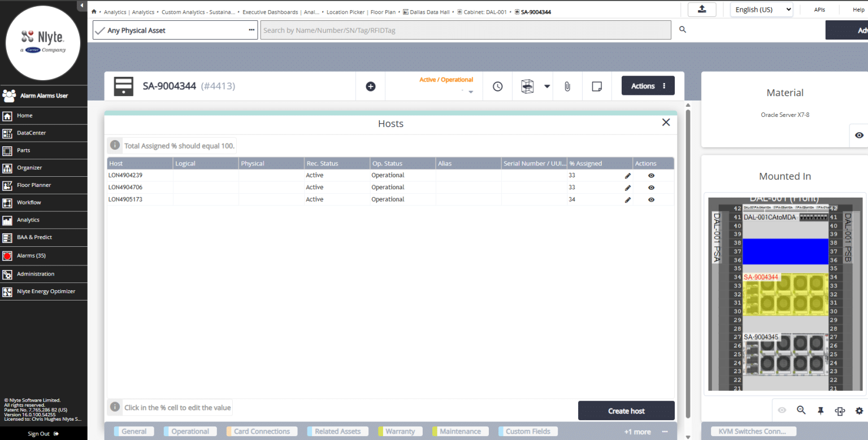Expand the cabinet view dropdown arrow

546,86
